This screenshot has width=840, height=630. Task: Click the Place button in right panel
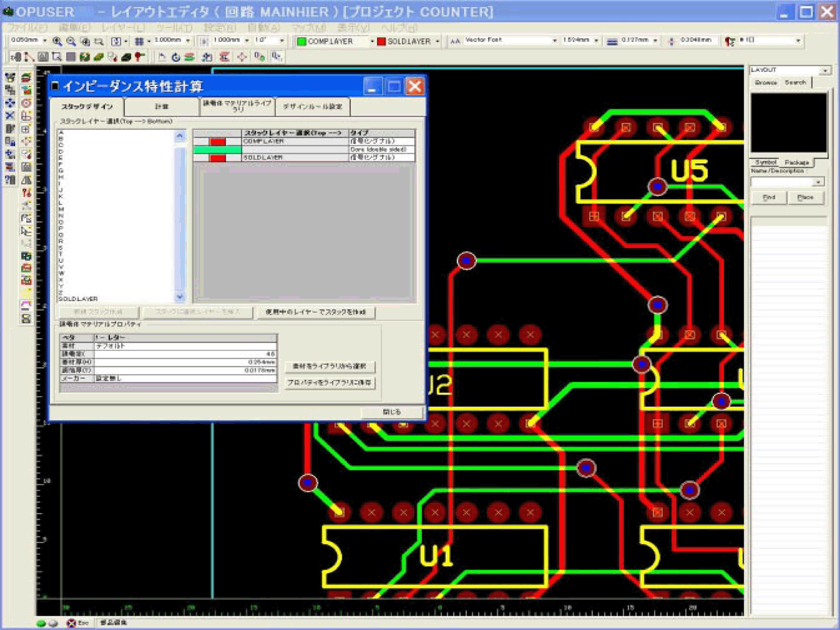point(805,197)
